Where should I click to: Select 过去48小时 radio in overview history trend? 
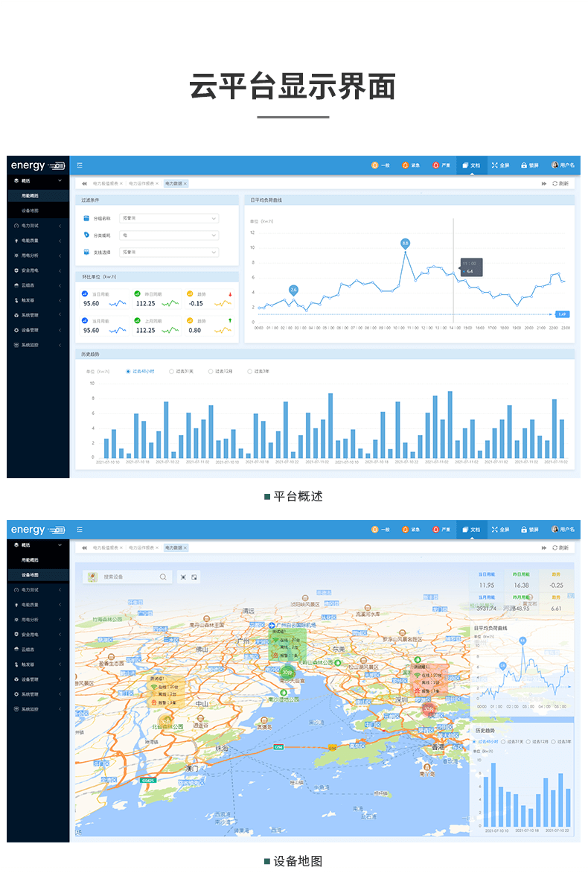point(128,371)
